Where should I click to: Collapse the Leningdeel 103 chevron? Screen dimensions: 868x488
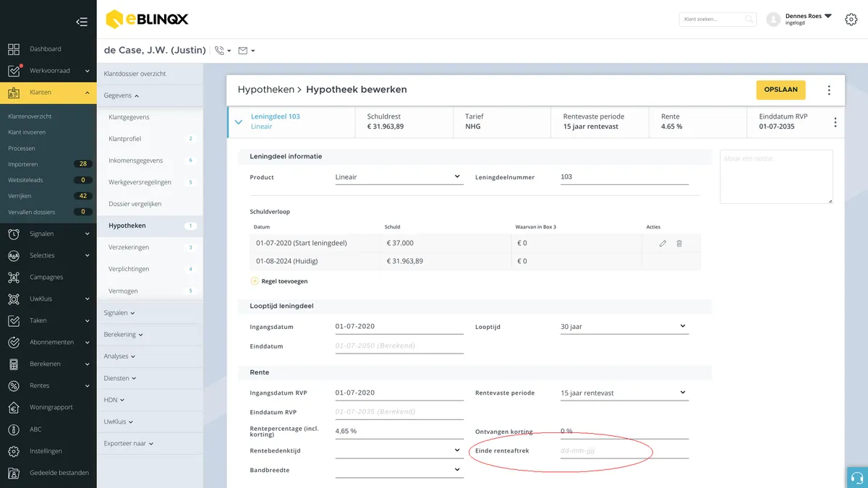pos(239,122)
